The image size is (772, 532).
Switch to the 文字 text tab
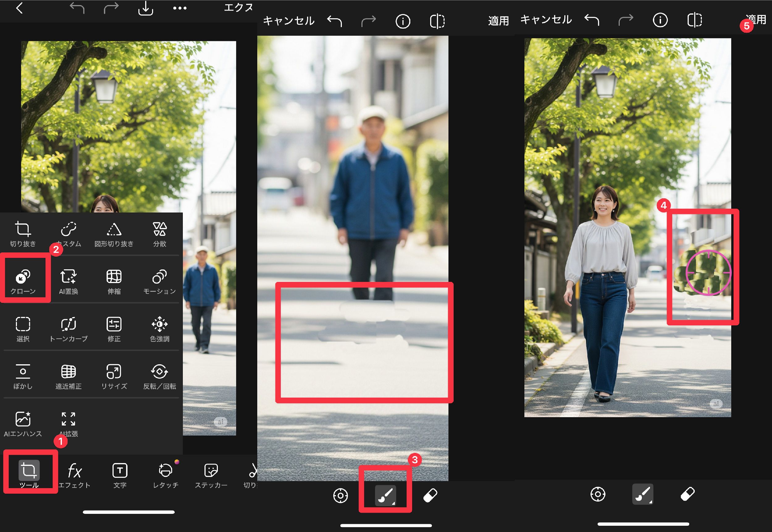click(x=120, y=475)
